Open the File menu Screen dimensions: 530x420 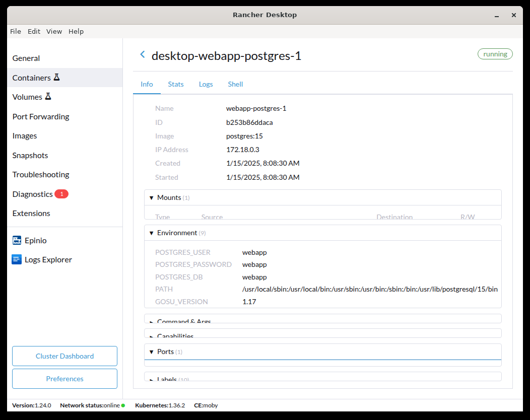tap(16, 31)
